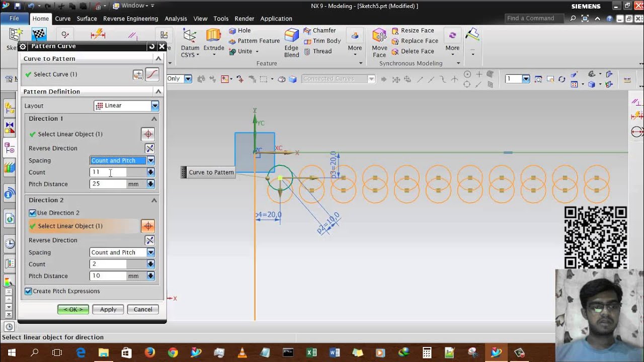This screenshot has height=362, width=644.
Task: Select the Extrude tool
Action: pos(213,36)
